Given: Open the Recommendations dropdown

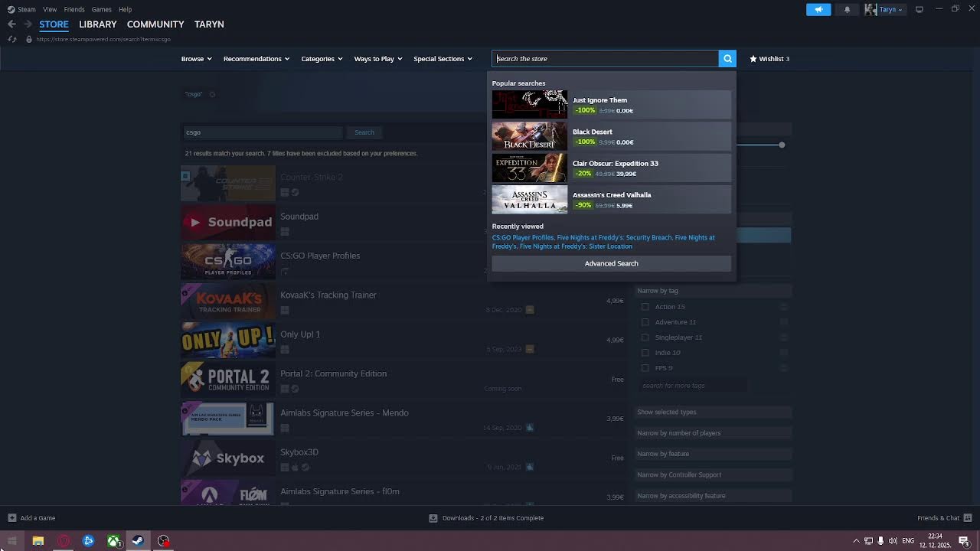Looking at the screenshot, I should tap(256, 59).
